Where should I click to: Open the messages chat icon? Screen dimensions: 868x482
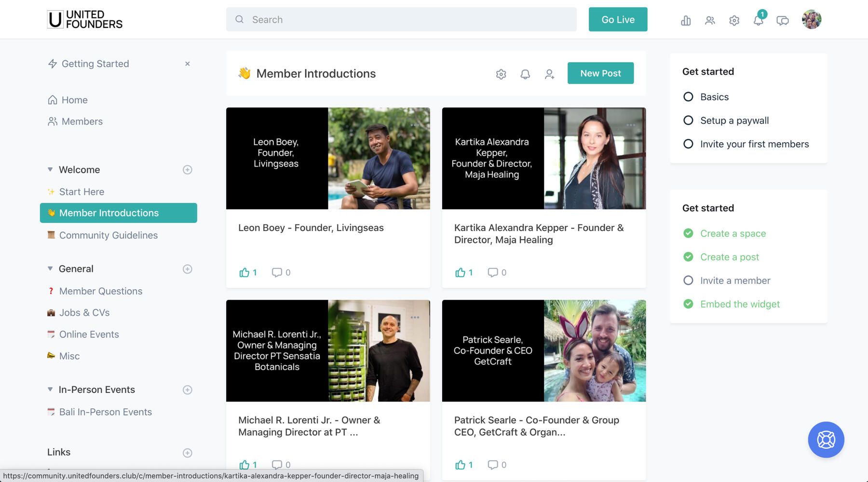(782, 20)
